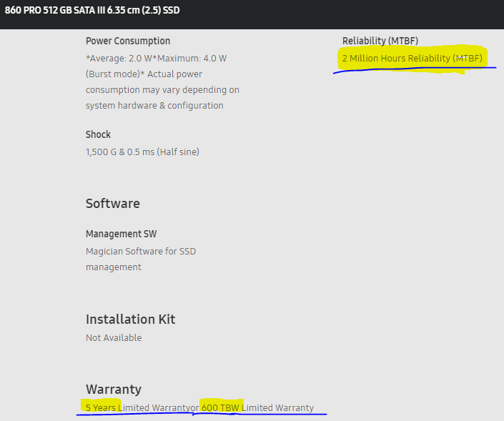504x421 pixels.
Task: Click the '*Average: 2.0 W*Maximum: 4.0 W' line
Action: [157, 59]
